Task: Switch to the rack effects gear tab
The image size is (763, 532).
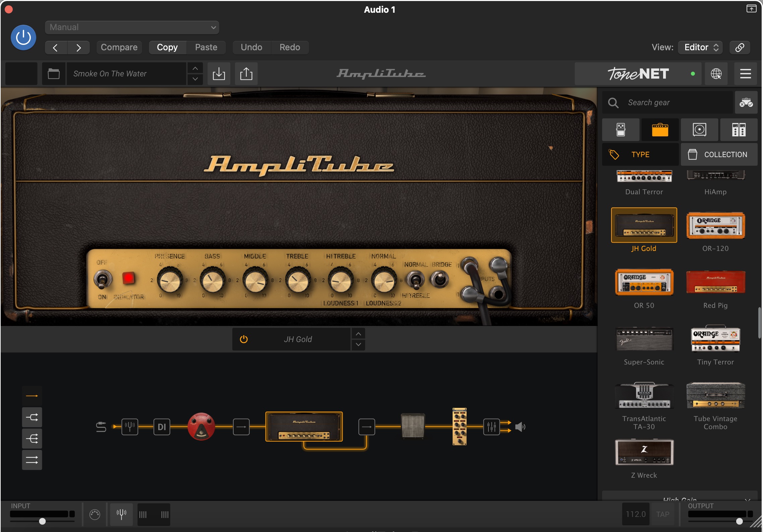Action: pyautogui.click(x=739, y=130)
